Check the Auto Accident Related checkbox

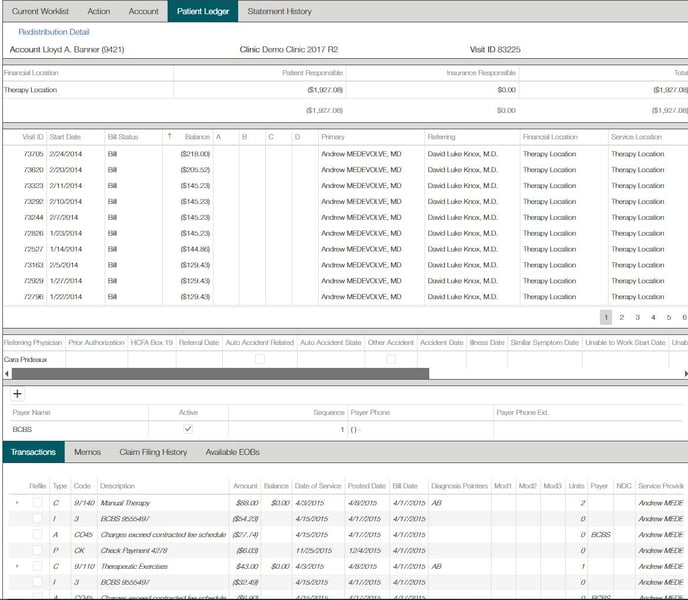(260, 358)
